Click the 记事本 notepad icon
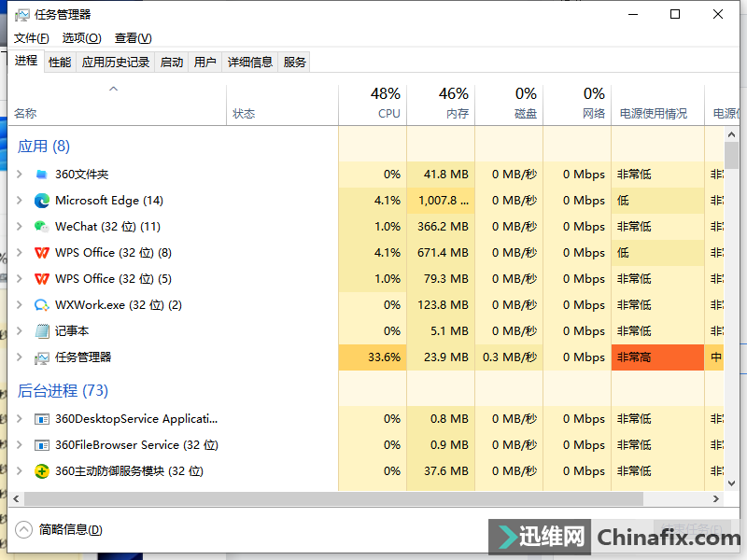The width and height of the screenshot is (747, 560). point(42,331)
